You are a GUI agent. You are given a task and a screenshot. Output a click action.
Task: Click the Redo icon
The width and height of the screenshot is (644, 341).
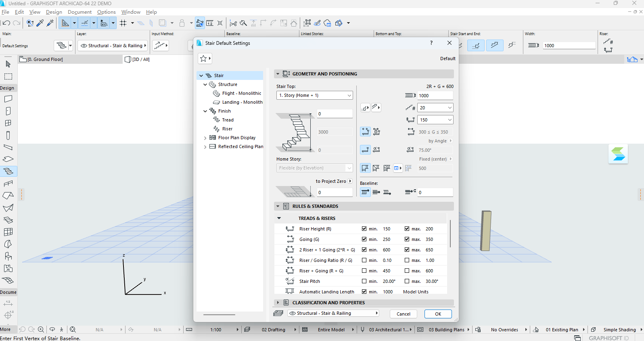(17, 23)
